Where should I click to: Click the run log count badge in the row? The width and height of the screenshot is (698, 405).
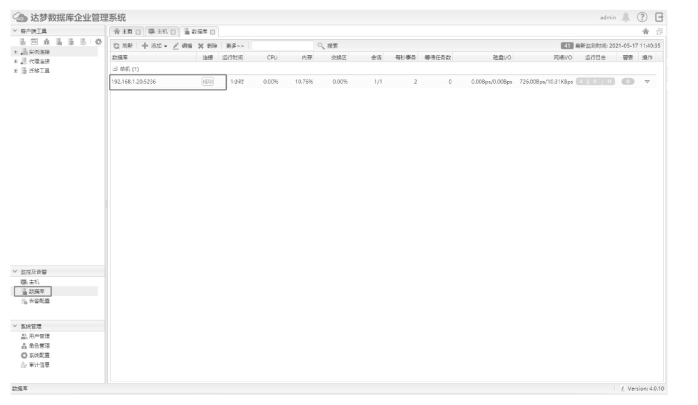(x=595, y=81)
